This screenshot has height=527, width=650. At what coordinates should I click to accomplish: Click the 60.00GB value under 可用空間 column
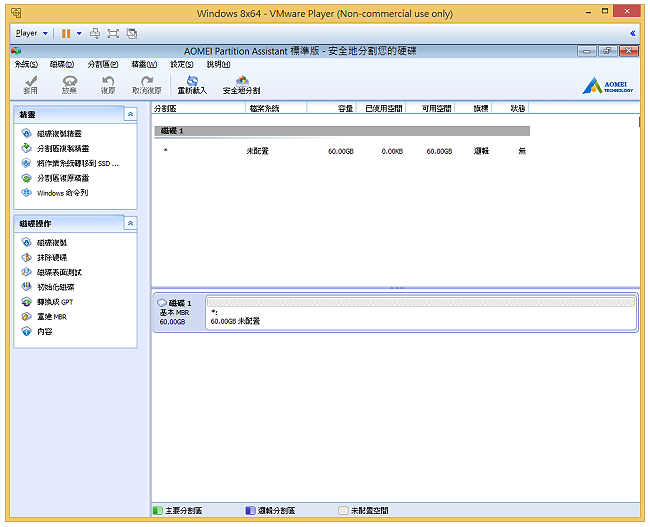pyautogui.click(x=439, y=151)
